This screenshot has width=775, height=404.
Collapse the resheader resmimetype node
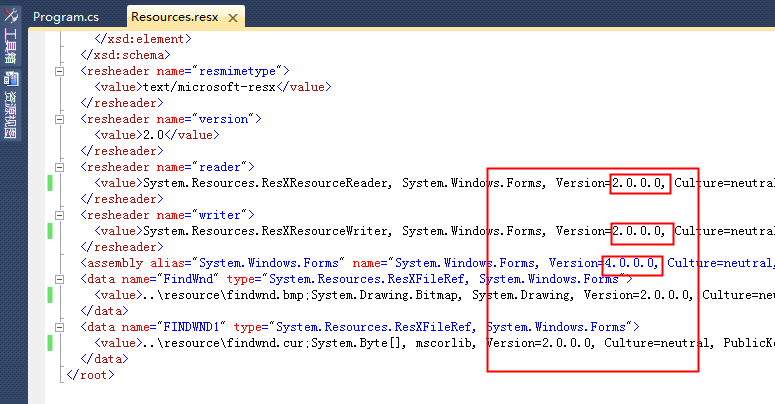59,71
